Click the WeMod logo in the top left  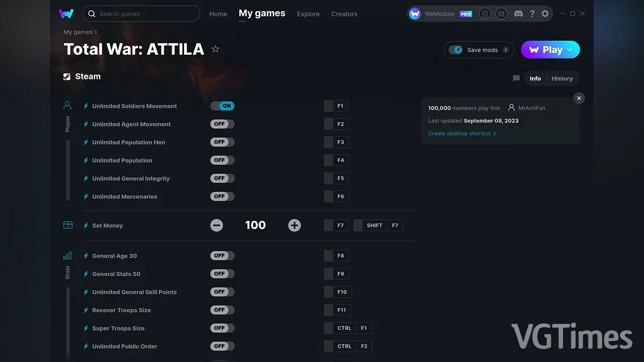(66, 13)
